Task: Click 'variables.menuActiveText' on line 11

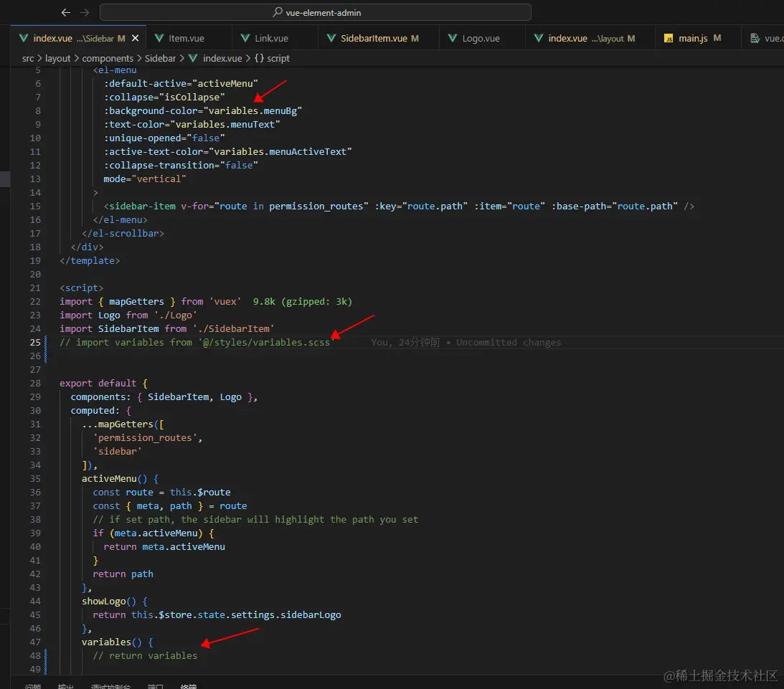Action: tap(280, 152)
